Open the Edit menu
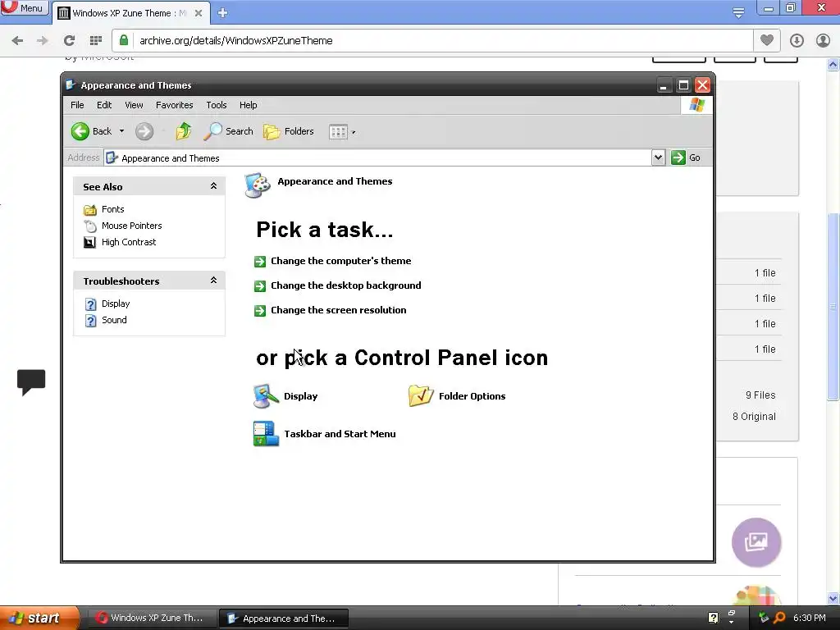 [104, 105]
